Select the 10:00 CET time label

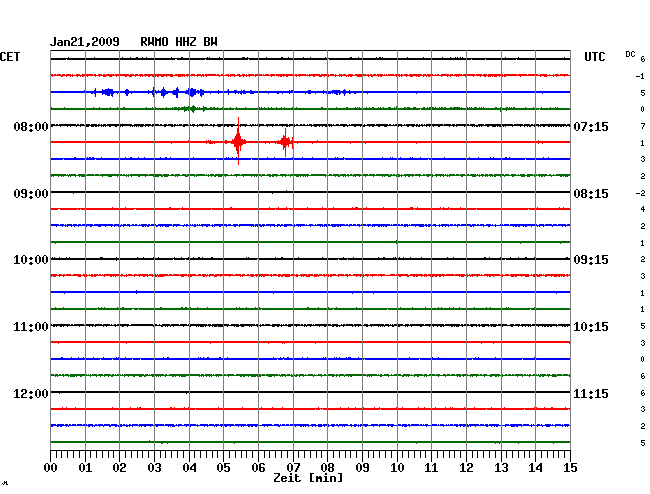click(31, 260)
